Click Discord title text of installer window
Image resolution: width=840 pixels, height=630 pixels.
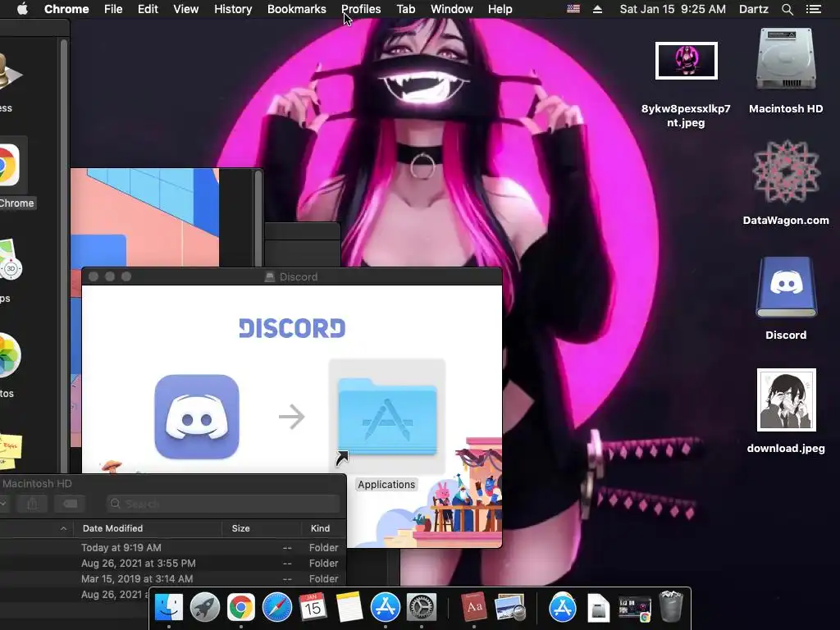299,277
